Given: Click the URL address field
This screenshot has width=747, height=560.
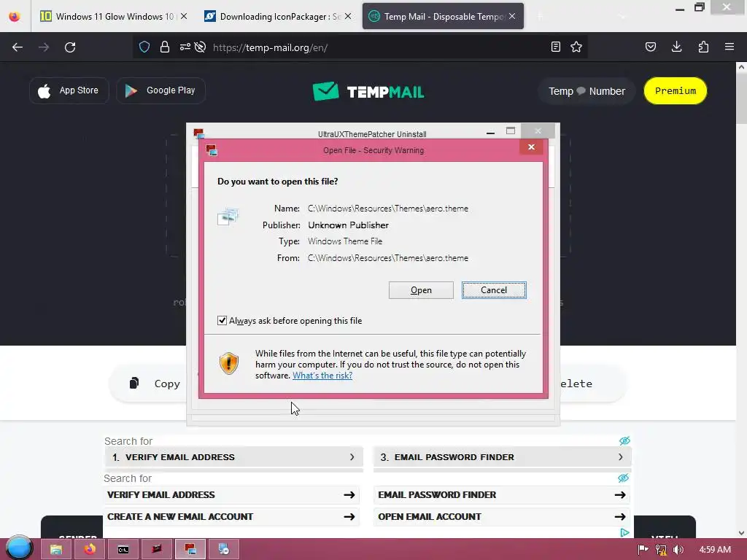Looking at the screenshot, I should (x=376, y=47).
